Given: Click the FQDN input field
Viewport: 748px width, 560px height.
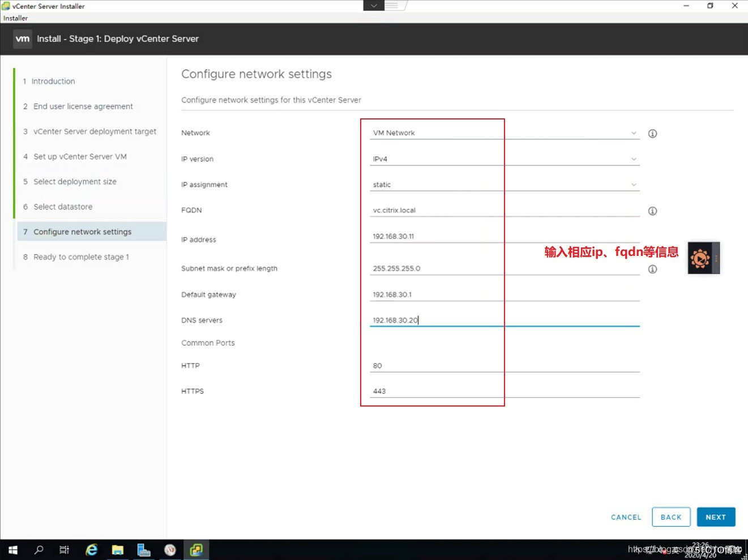Looking at the screenshot, I should (x=505, y=210).
